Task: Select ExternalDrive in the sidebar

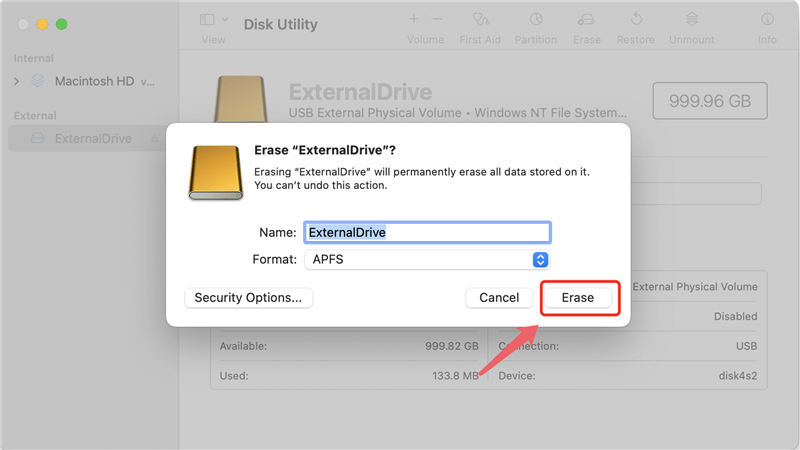Action: (x=92, y=139)
